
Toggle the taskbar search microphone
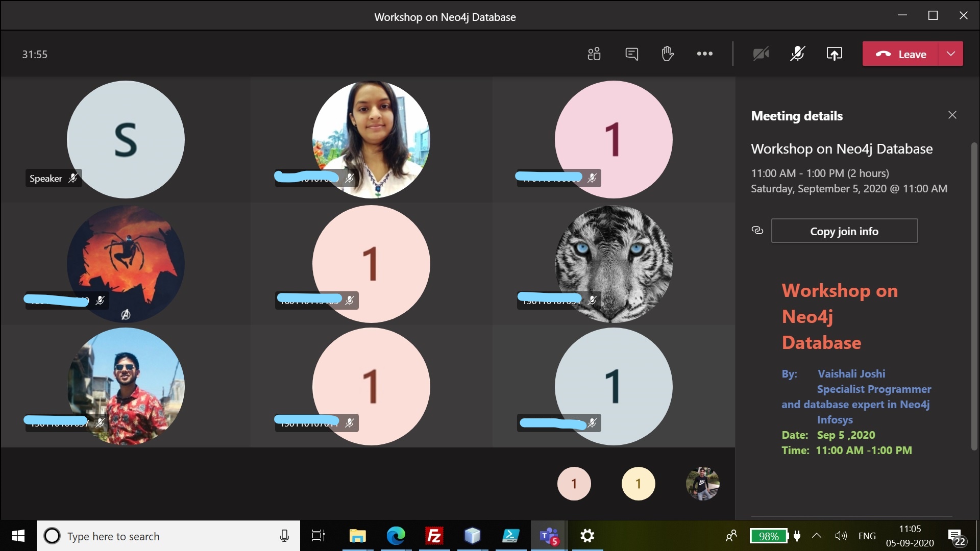tap(284, 536)
